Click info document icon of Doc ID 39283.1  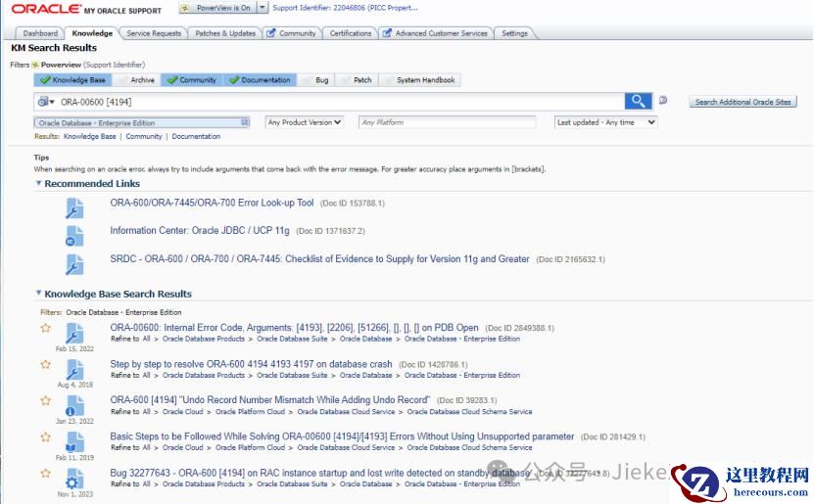tap(74, 406)
